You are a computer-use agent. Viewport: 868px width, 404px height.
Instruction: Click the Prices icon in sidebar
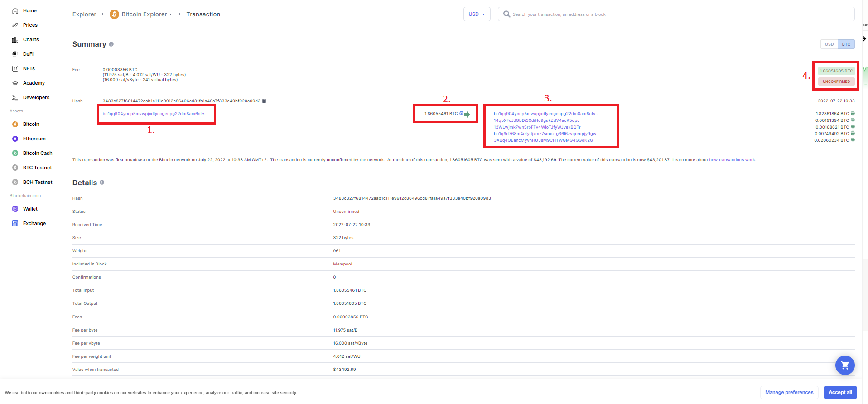[15, 25]
